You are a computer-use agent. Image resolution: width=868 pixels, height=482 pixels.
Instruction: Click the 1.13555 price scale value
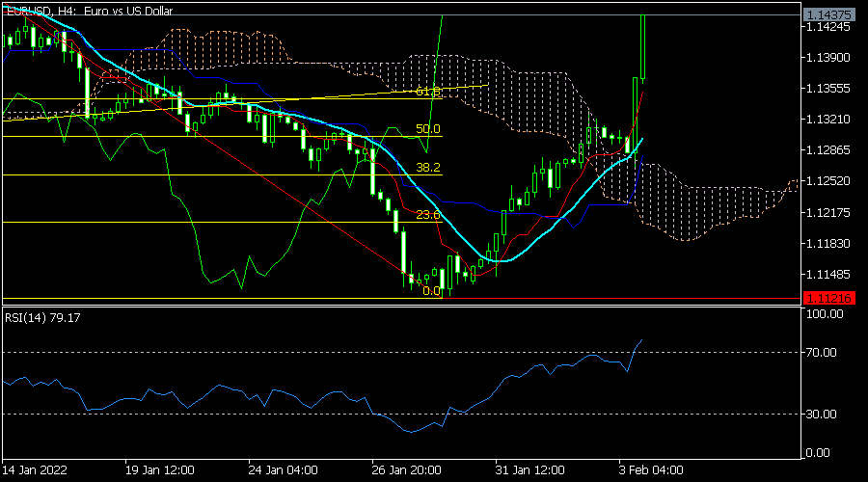click(828, 89)
